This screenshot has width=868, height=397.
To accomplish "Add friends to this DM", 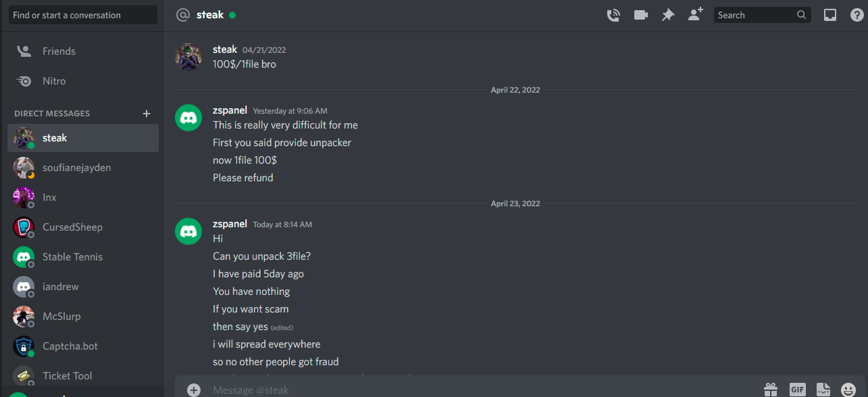I will [695, 14].
